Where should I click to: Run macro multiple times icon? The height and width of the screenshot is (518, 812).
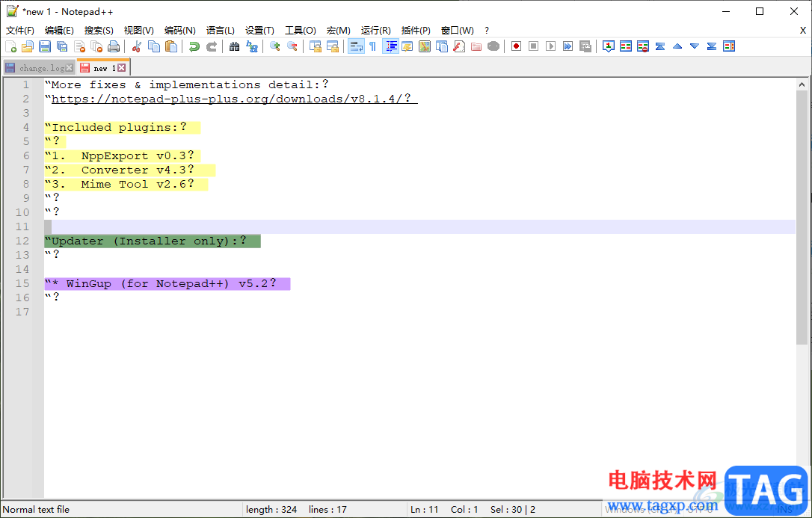[568, 46]
